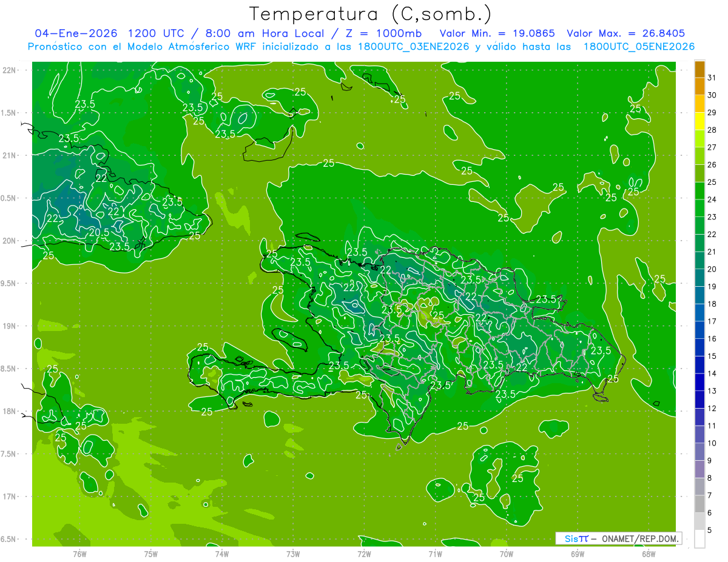Click color scale value "16"
Viewport: 728px width, 562px height.
pyautogui.click(x=712, y=338)
